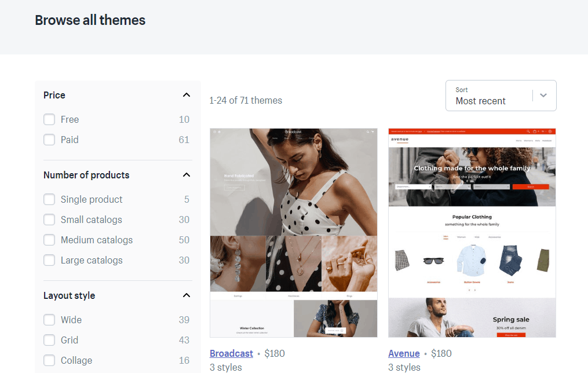Click the Layout style heading
This screenshot has width=588, height=373.
(70, 295)
